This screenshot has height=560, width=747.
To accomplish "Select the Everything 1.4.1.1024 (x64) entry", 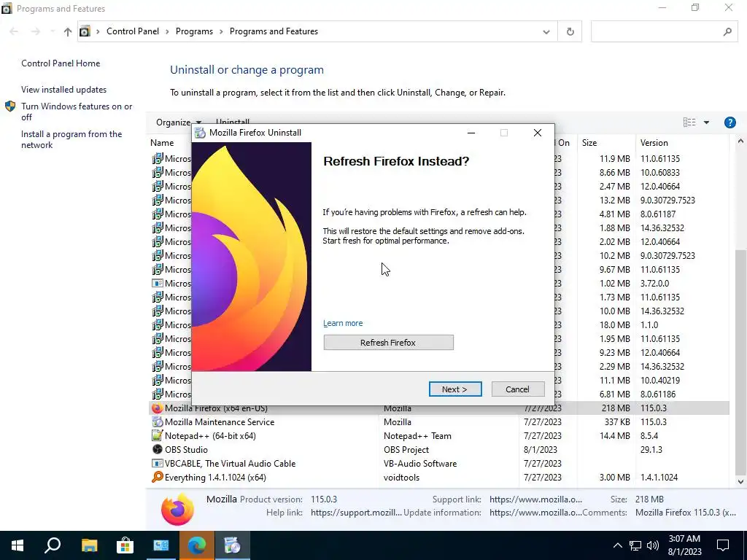I will point(215,477).
